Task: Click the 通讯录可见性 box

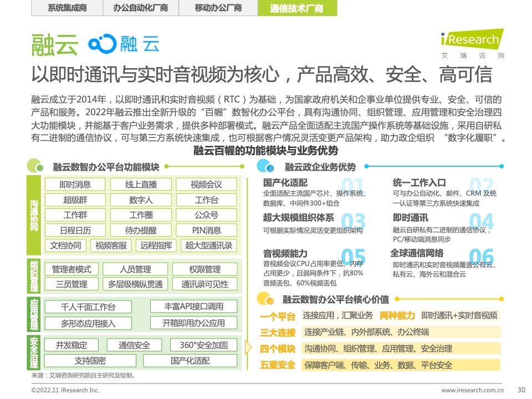Action: [x=204, y=284]
